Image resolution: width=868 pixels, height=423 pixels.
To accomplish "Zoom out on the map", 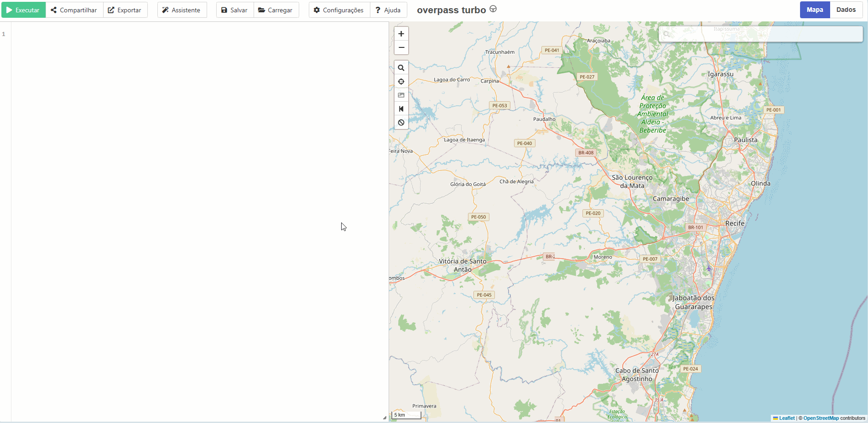I will [x=401, y=47].
